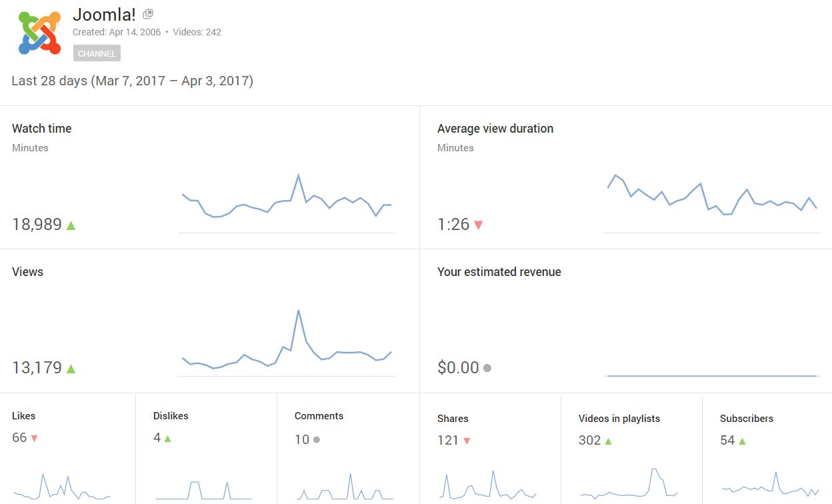Click the green up arrow next to 13,179
This screenshot has width=832, height=504.
point(71,369)
